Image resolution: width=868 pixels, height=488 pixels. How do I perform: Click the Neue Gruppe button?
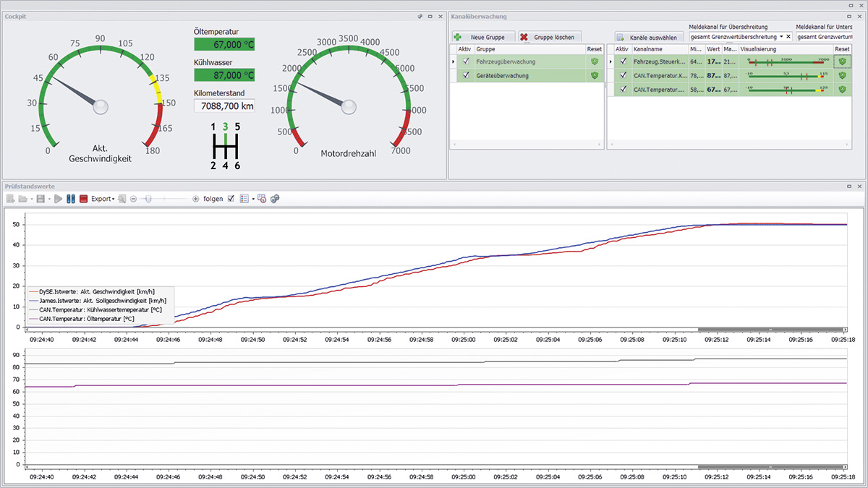tap(483, 36)
